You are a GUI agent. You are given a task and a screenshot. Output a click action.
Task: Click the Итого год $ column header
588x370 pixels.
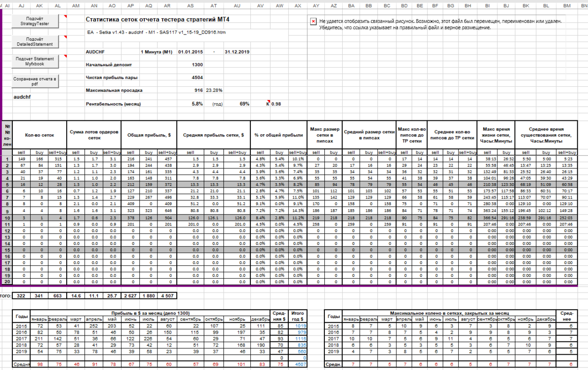297,316
